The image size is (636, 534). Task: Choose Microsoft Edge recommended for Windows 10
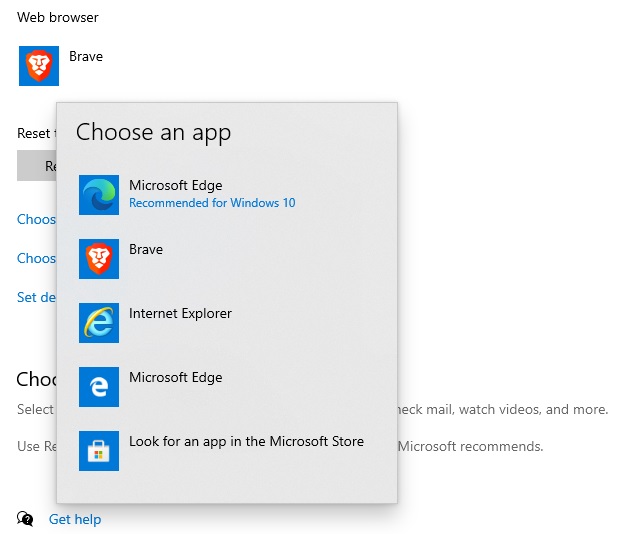[227, 195]
